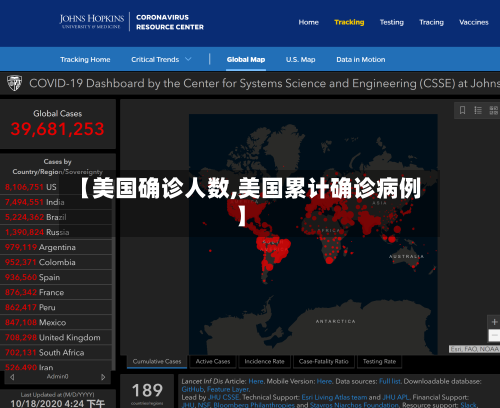Switch to Incidence Rate map tab
Screen dimensions: 500x408
pos(264,361)
